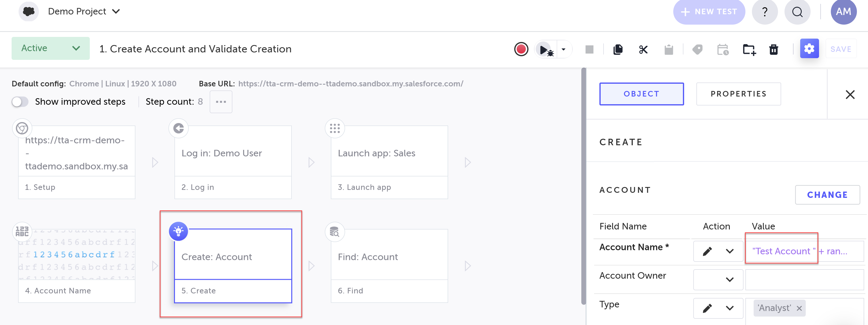Click the blue settings gear icon
868x325 pixels.
pyautogui.click(x=809, y=49)
